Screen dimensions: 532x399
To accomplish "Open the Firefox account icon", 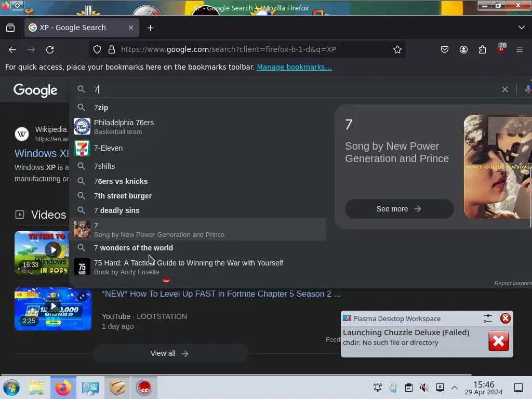I will 463,49.
